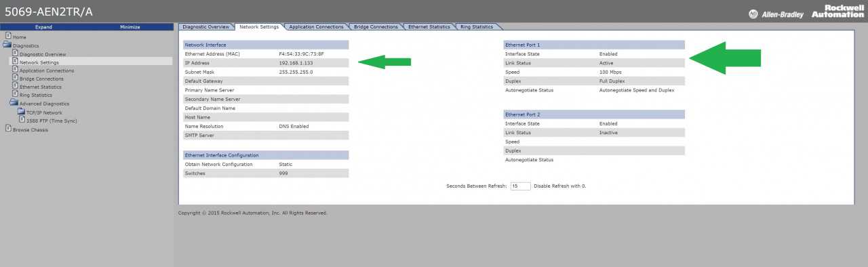The width and height of the screenshot is (868, 267).
Task: Click the Bridge Connections page icon
Action: 15,78
